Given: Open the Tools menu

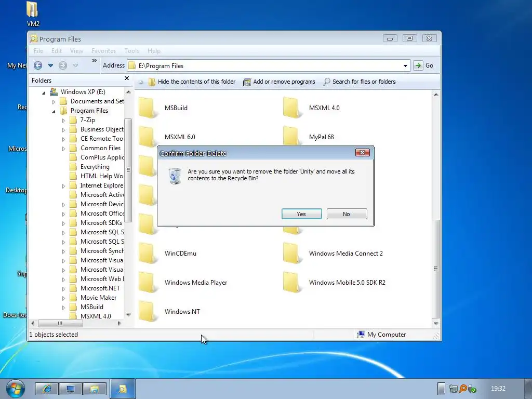Looking at the screenshot, I should 131,51.
